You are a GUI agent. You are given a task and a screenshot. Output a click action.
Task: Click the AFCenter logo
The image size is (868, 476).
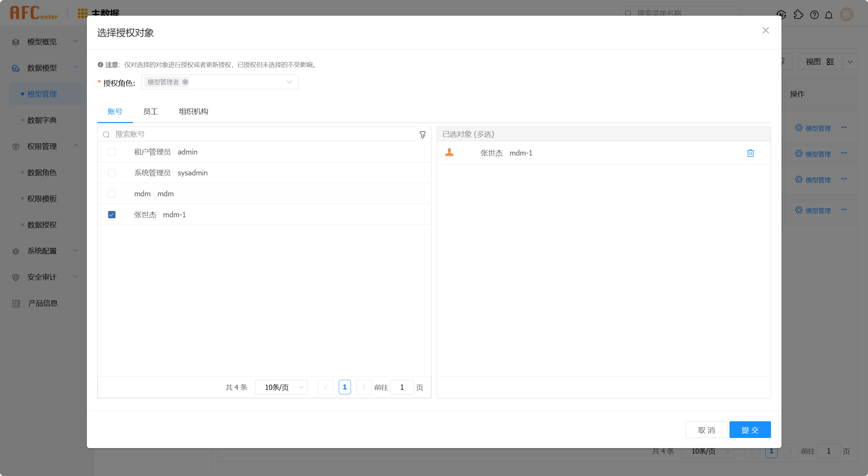pyautogui.click(x=34, y=13)
